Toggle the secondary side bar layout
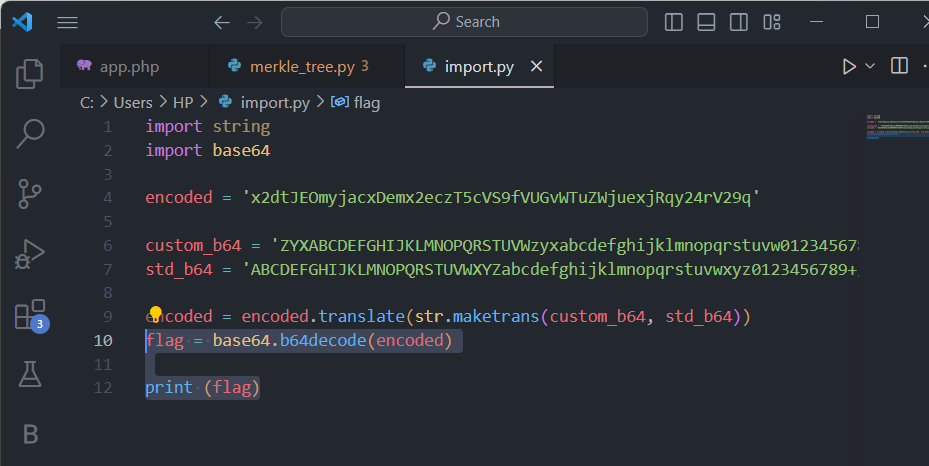The width and height of the screenshot is (929, 466). coord(739,22)
